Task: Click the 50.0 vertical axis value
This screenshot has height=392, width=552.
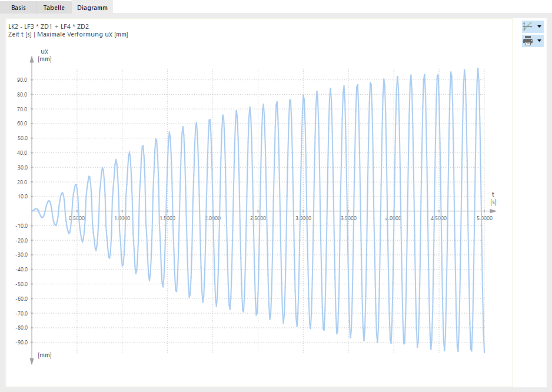Action: [x=22, y=138]
